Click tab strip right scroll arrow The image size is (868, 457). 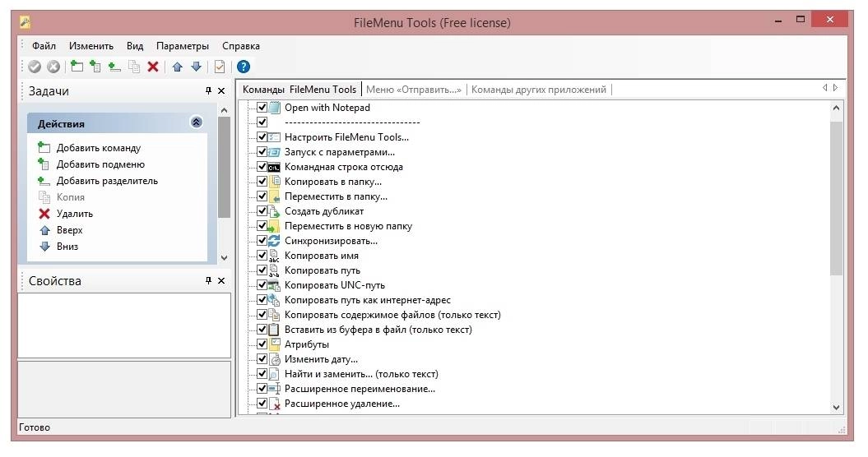click(x=835, y=88)
